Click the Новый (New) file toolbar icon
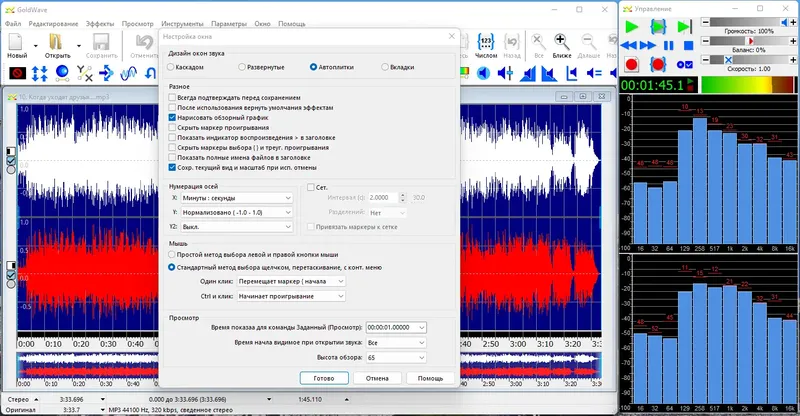 point(17,42)
